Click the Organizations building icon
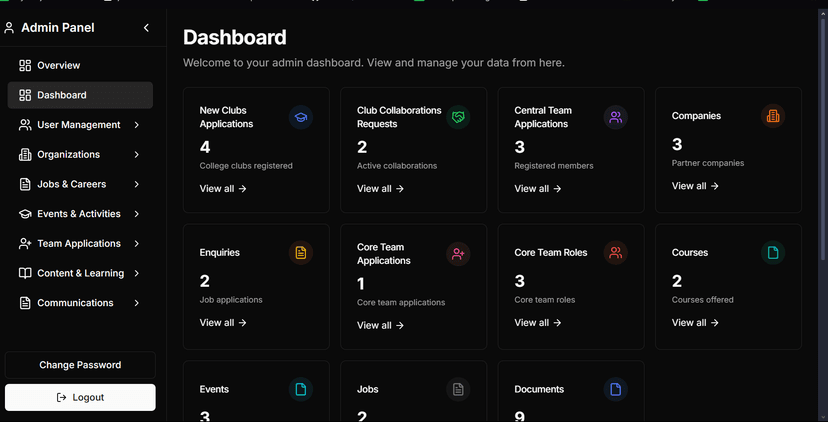Screen dimensions: 828x422 (x=25, y=154)
